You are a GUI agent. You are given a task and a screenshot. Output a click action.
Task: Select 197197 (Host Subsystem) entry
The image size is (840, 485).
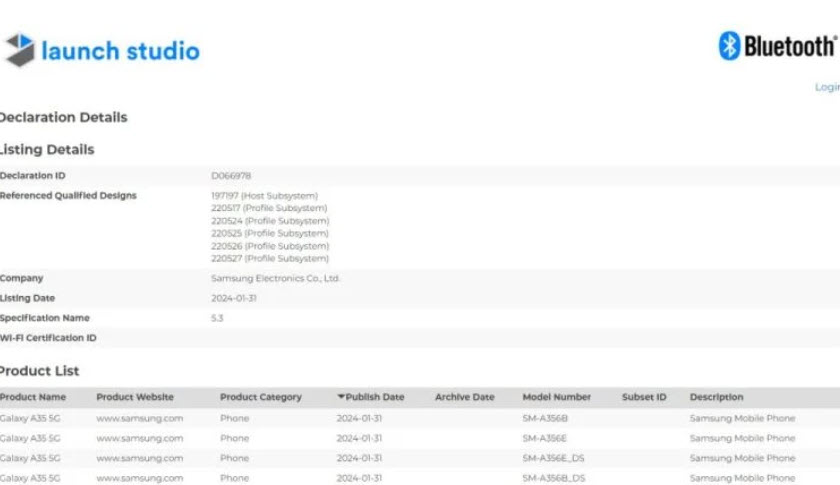coord(264,196)
